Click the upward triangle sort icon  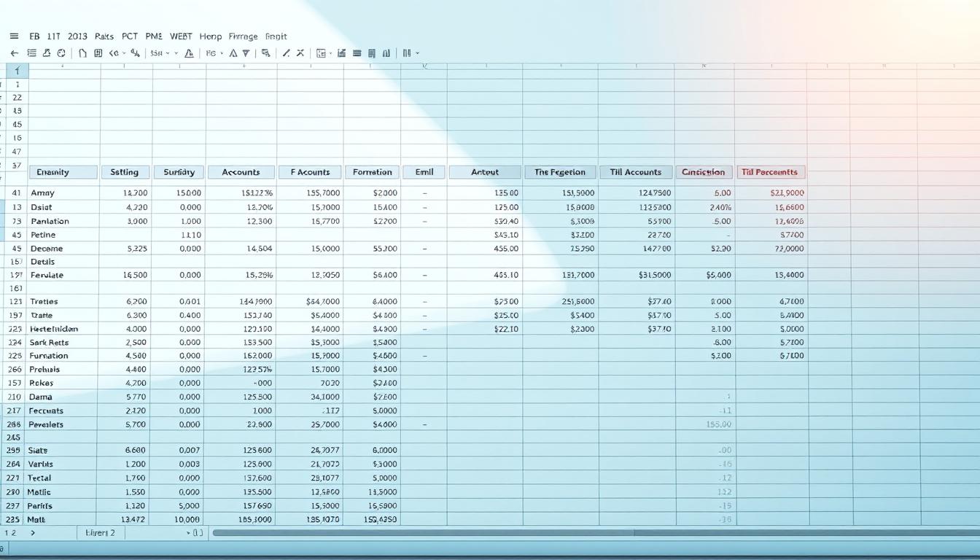(233, 53)
